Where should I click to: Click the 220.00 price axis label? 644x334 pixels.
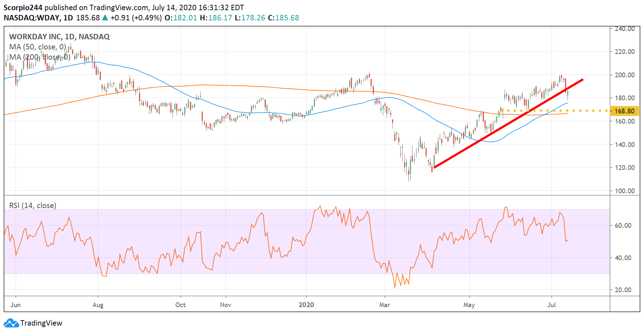[625, 52]
